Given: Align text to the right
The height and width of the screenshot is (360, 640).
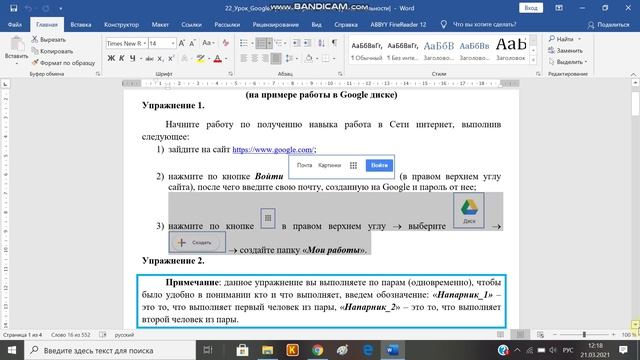Looking at the screenshot, I should click(x=265, y=59).
